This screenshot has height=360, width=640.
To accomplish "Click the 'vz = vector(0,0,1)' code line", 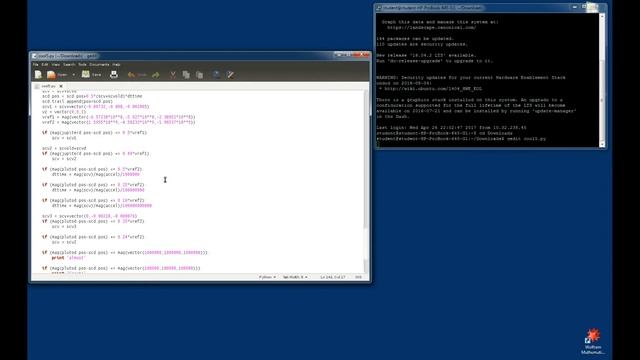I will tap(64, 111).
